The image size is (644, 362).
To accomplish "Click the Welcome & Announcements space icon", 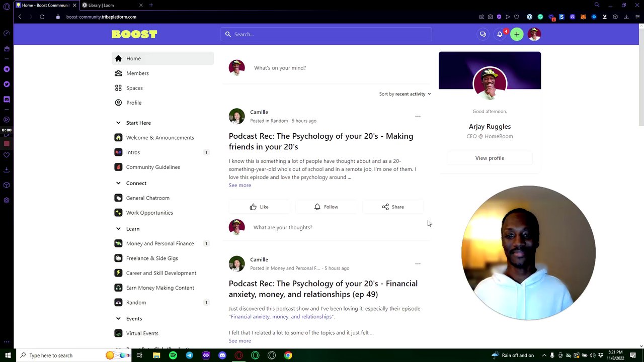I will (x=118, y=137).
